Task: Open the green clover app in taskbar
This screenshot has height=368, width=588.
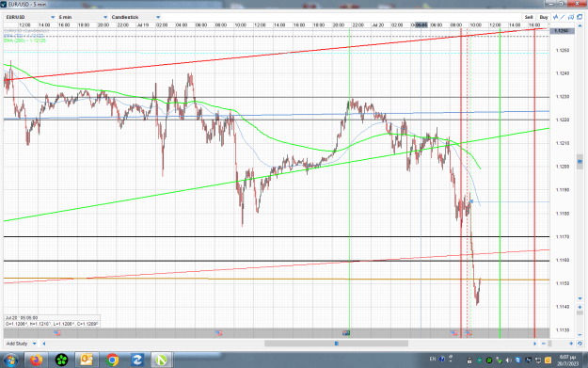Action: (61, 360)
